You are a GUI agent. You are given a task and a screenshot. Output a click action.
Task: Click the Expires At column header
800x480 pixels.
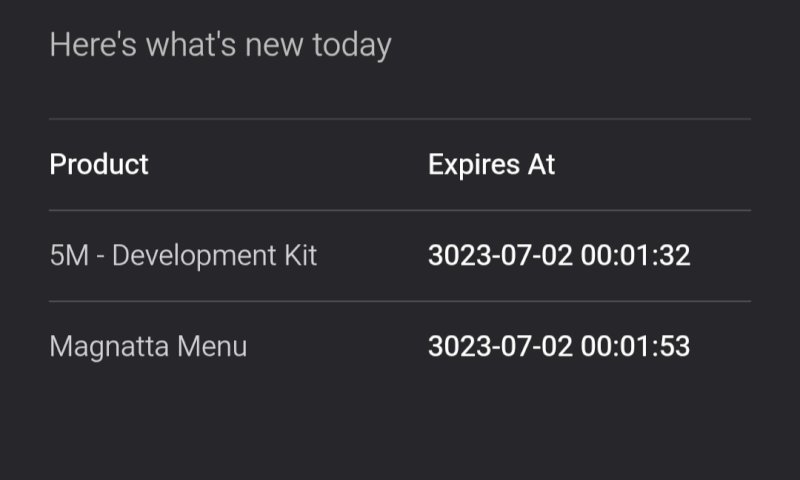pyautogui.click(x=491, y=164)
